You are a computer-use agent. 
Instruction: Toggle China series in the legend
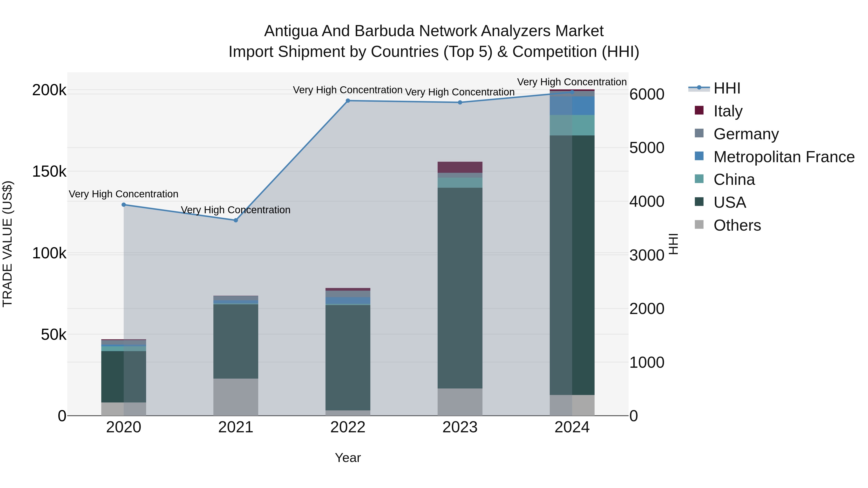(725, 180)
